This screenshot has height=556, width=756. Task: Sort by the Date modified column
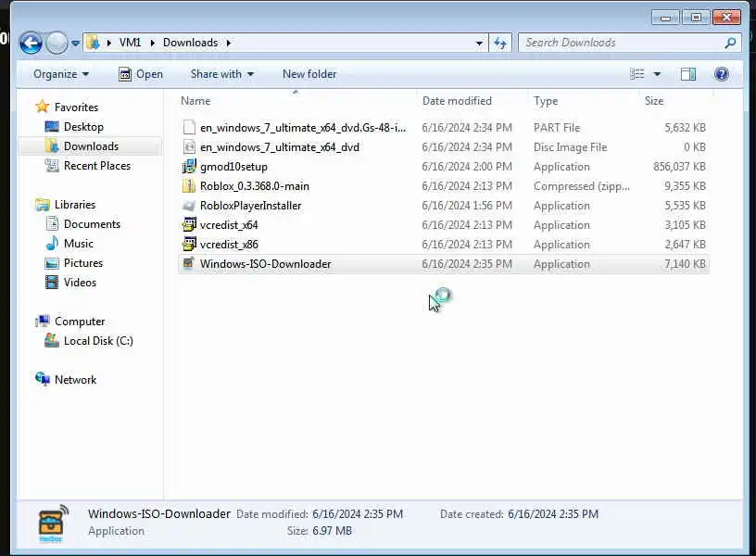click(457, 101)
